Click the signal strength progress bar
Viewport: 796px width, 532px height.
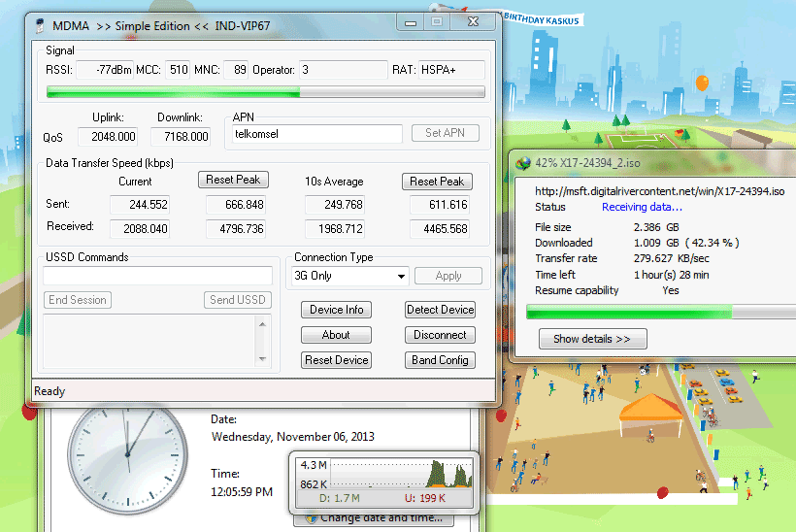click(266, 92)
